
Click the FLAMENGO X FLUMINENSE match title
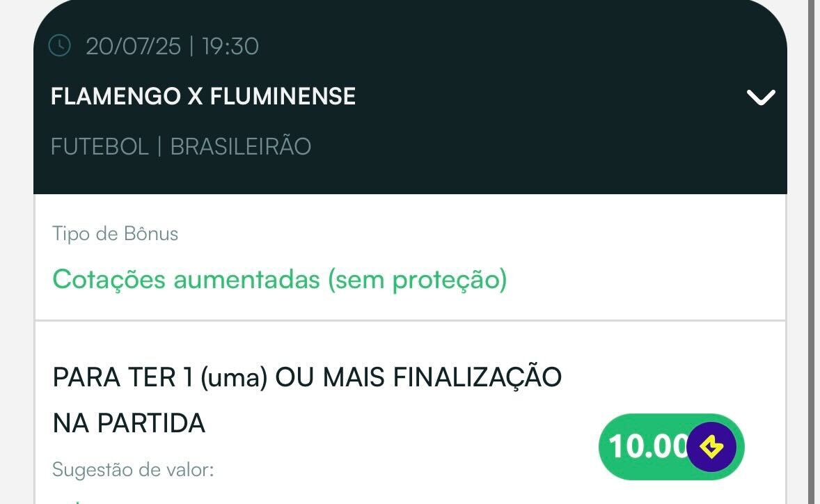click(x=203, y=96)
